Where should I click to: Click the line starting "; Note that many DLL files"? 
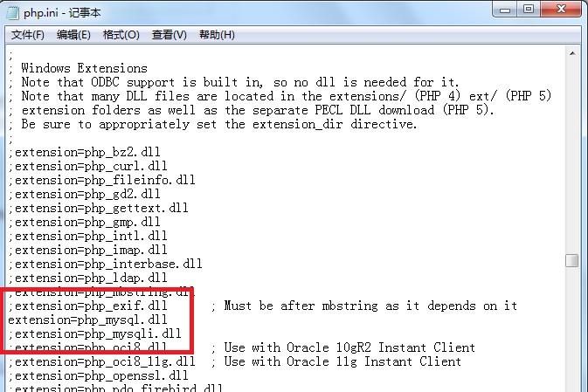click(x=280, y=96)
